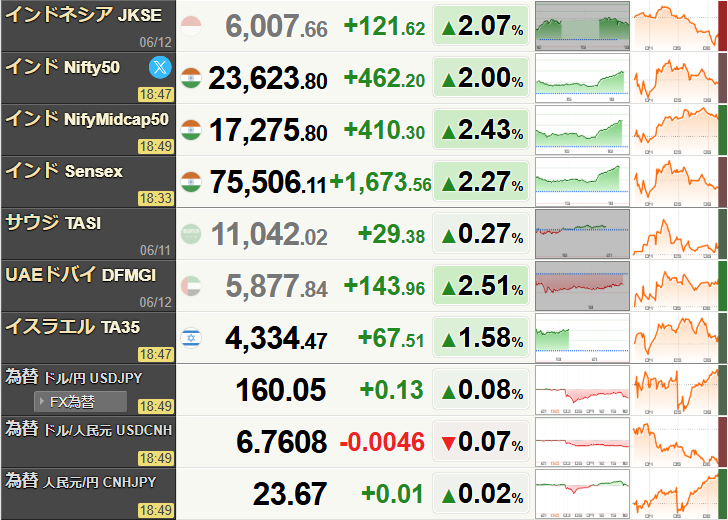Select the CNHJPY rate 23.67

pos(290,494)
